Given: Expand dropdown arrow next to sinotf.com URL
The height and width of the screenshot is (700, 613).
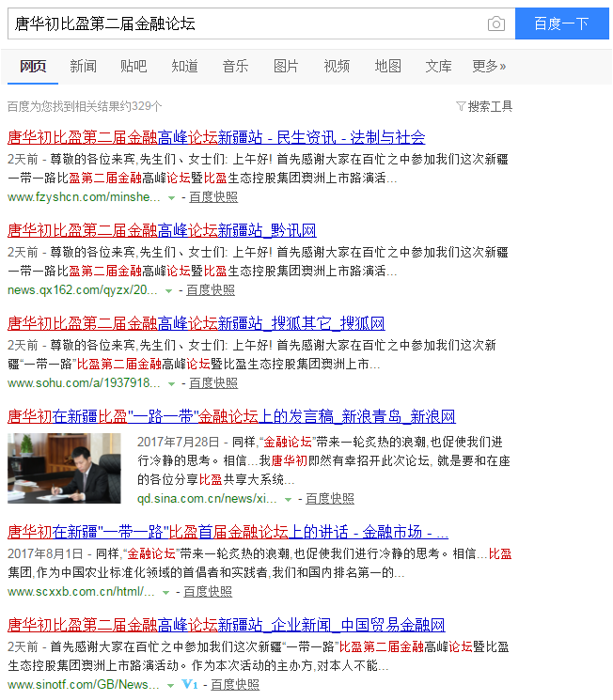Looking at the screenshot, I should click(170, 685).
